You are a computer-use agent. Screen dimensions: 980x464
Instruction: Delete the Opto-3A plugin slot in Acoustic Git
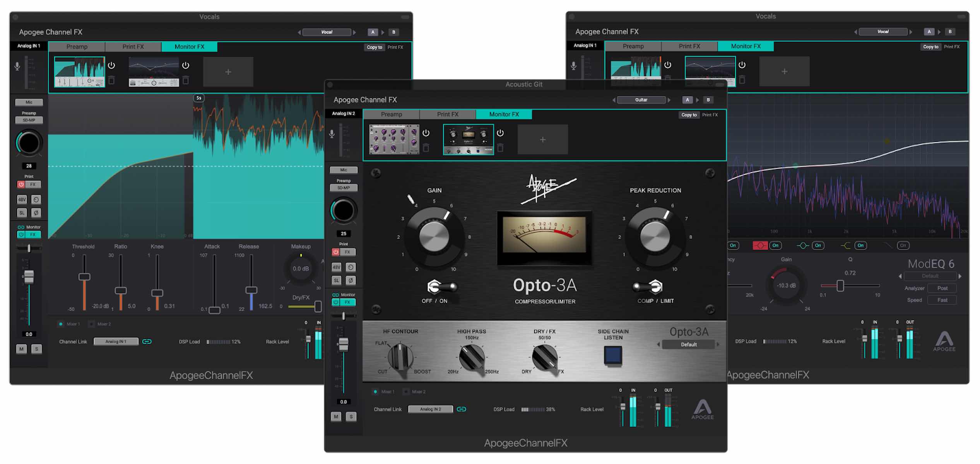(x=500, y=148)
